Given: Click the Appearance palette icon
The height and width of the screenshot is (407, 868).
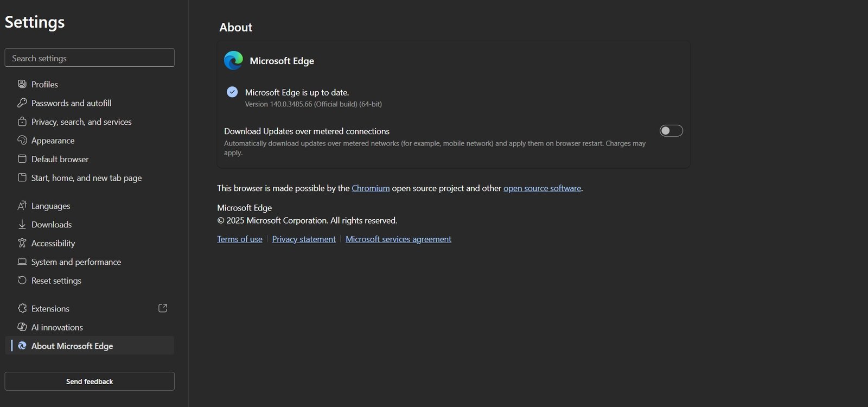Looking at the screenshot, I should point(22,140).
